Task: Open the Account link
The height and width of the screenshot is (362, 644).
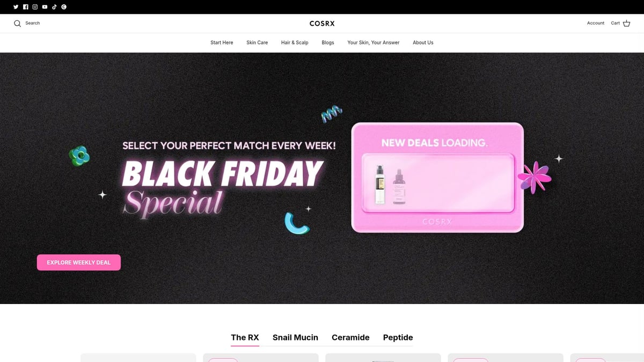Action: click(x=596, y=23)
